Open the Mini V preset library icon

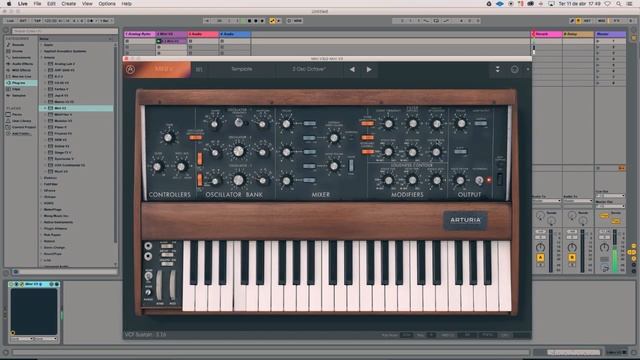tap(199, 69)
